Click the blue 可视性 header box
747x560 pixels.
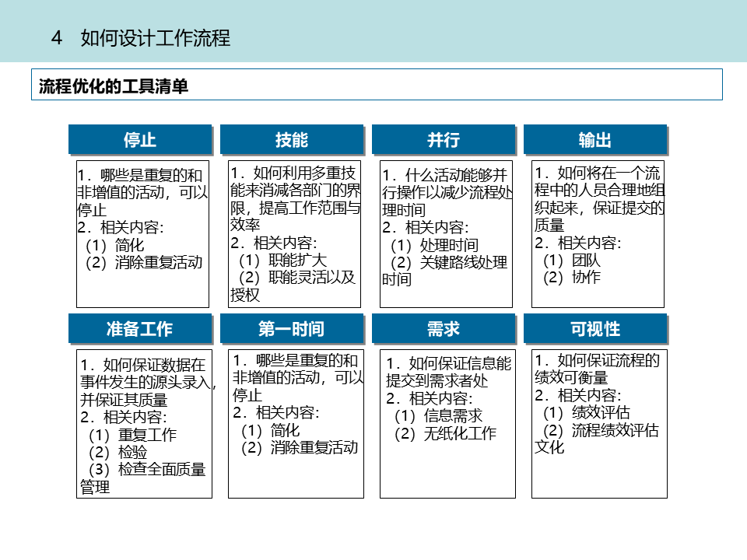pyautogui.click(x=595, y=328)
